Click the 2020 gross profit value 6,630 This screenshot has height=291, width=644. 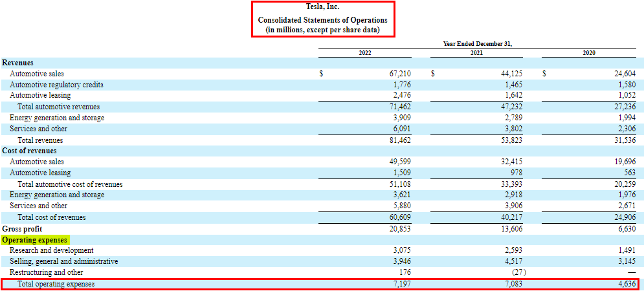point(627,228)
